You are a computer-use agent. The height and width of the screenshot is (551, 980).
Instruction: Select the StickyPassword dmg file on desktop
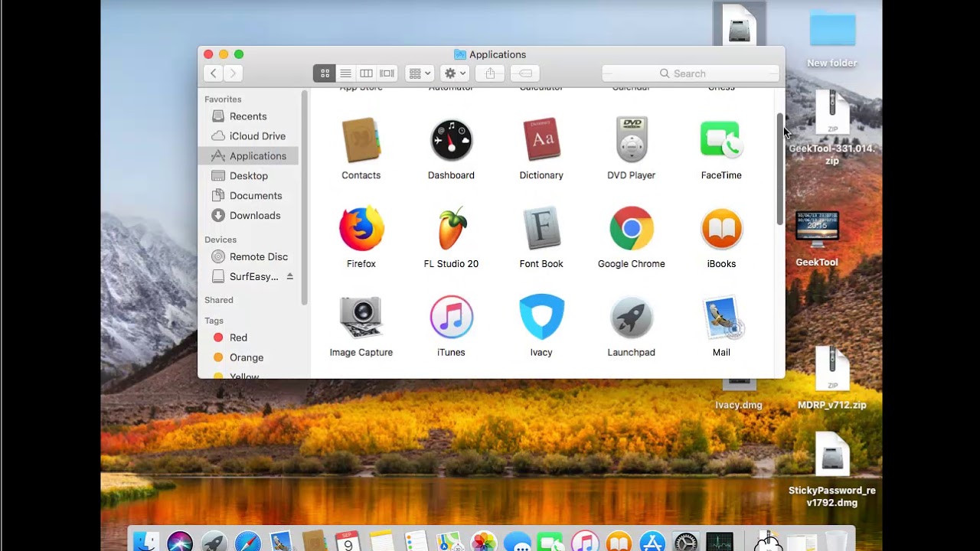tap(832, 470)
